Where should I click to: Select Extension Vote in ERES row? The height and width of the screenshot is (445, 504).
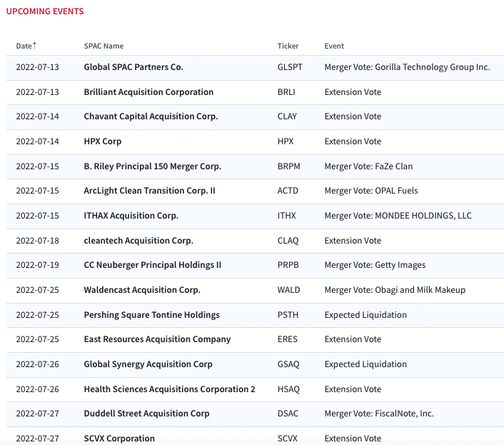pos(353,339)
